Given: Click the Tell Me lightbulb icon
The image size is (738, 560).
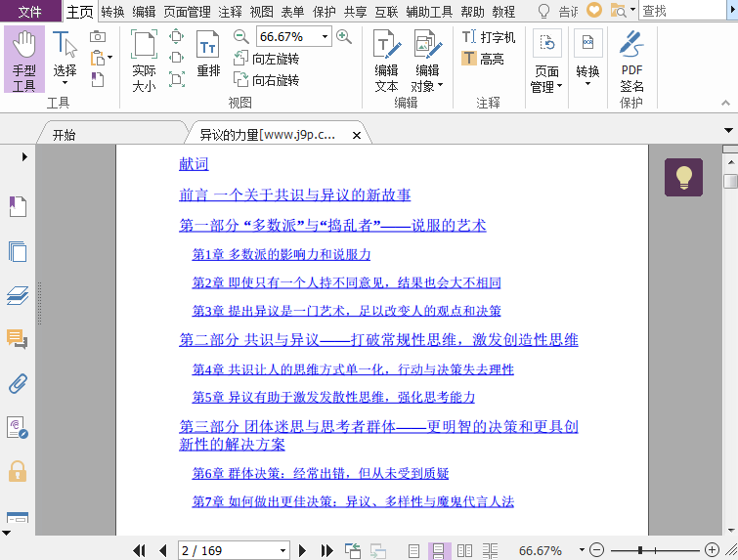Looking at the screenshot, I should [543, 11].
